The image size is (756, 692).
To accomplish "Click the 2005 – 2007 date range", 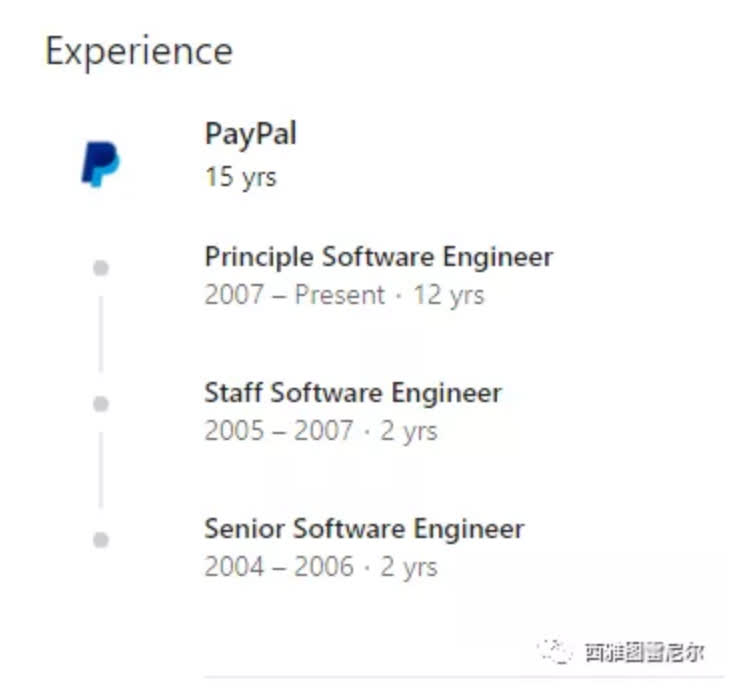I will coord(278,431).
